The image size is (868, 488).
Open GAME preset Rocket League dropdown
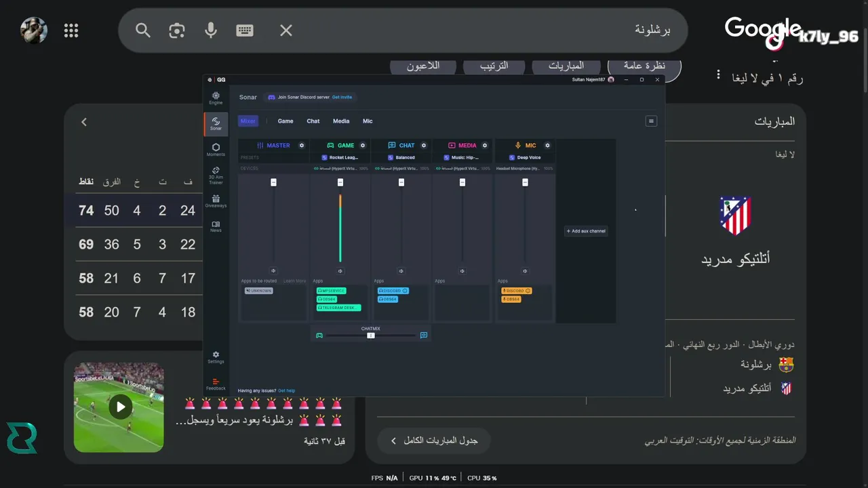click(340, 157)
